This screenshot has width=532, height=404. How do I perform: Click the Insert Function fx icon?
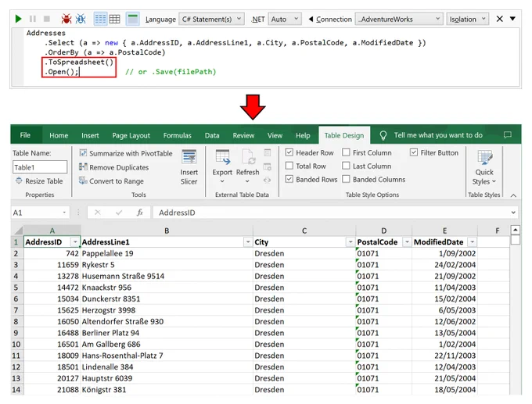(x=139, y=213)
